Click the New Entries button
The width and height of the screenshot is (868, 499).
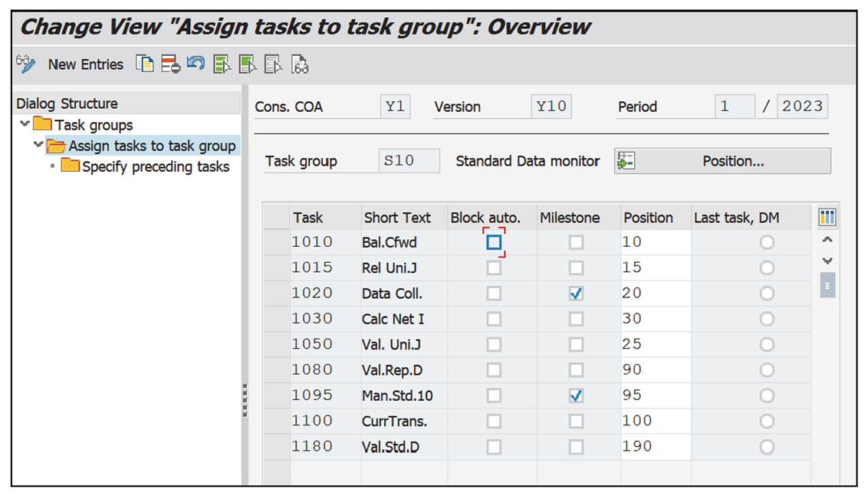tap(85, 64)
